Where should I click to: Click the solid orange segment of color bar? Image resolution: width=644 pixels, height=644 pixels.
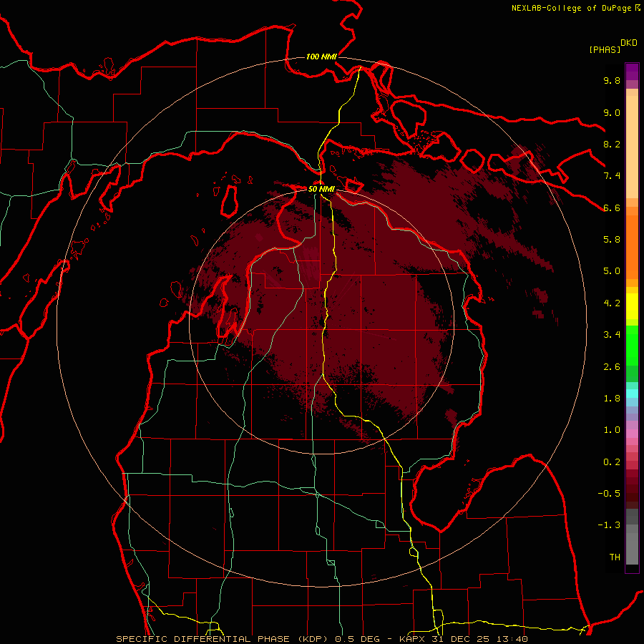pos(632,247)
